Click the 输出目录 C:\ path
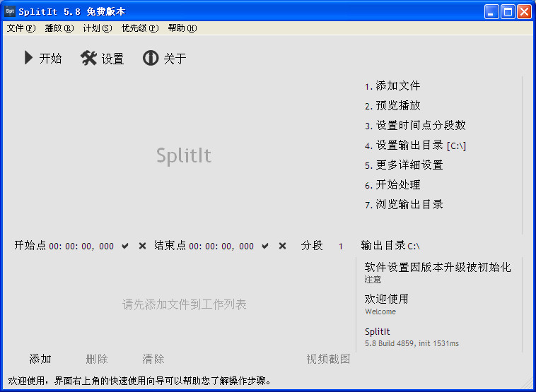The width and height of the screenshot is (536, 392). [x=414, y=247]
